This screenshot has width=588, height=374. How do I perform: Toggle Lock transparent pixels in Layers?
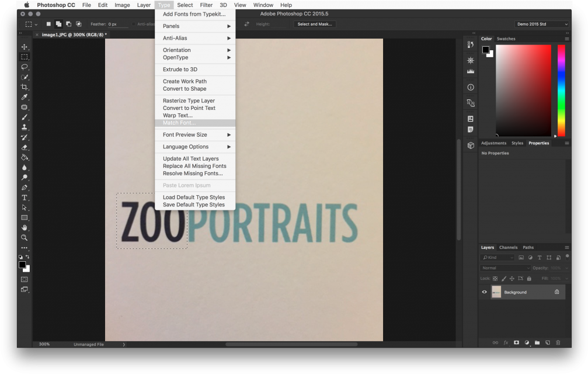point(495,278)
